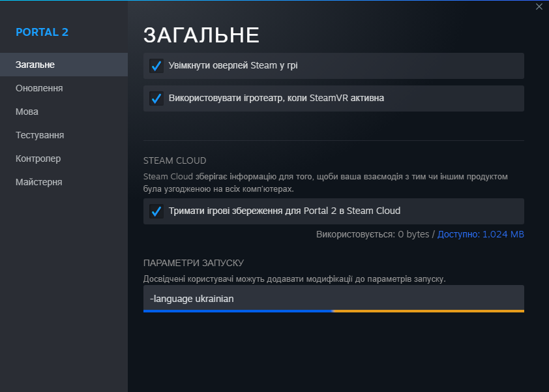Toggle the Steam overlay in-game checkbox
Image resolution: width=549 pixels, height=392 pixels.
click(156, 66)
